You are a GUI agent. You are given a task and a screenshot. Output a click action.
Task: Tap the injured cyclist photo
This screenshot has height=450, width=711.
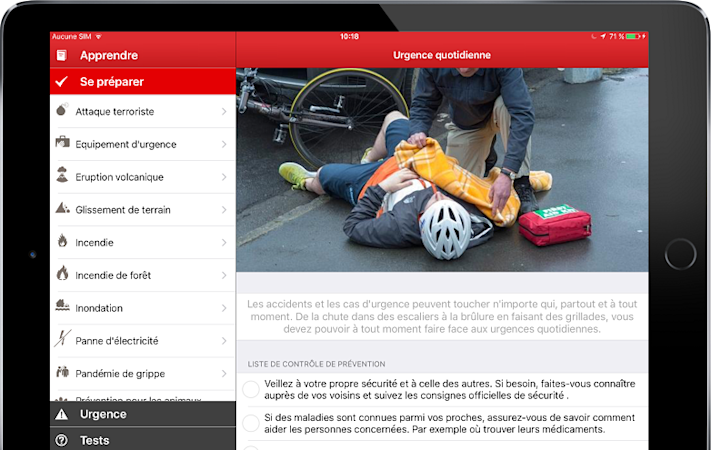tap(442, 170)
